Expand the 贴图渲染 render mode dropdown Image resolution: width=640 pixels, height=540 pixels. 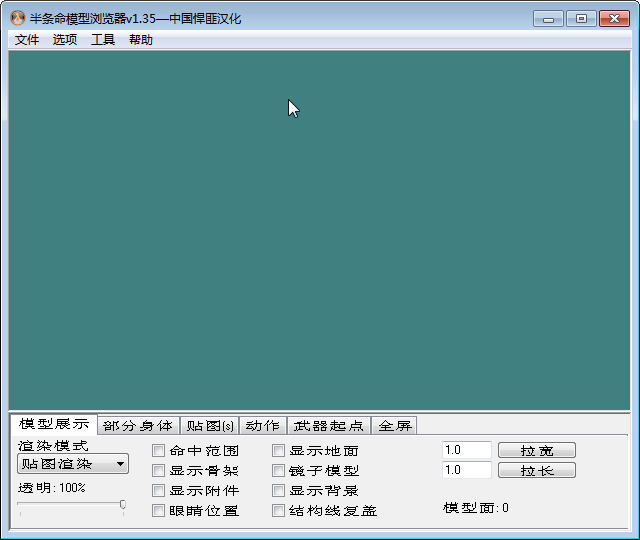[x=73, y=464]
